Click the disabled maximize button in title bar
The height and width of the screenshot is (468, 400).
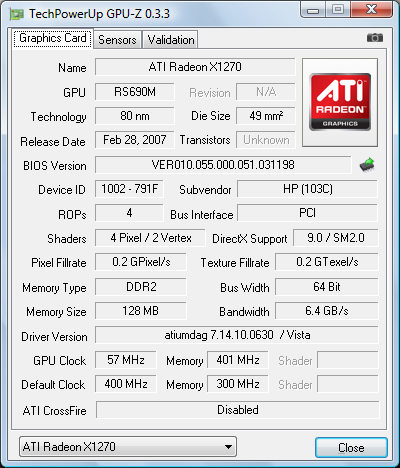tap(338, 9)
